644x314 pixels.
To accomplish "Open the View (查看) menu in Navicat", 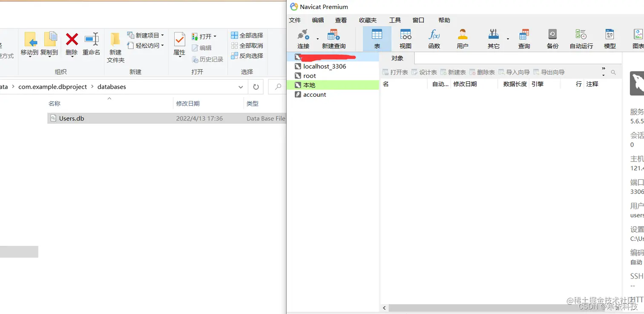I will point(341,20).
